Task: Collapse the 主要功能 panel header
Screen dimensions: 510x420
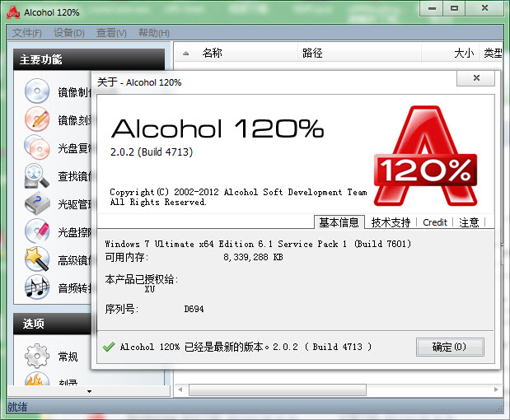Action: pyautogui.click(x=89, y=59)
